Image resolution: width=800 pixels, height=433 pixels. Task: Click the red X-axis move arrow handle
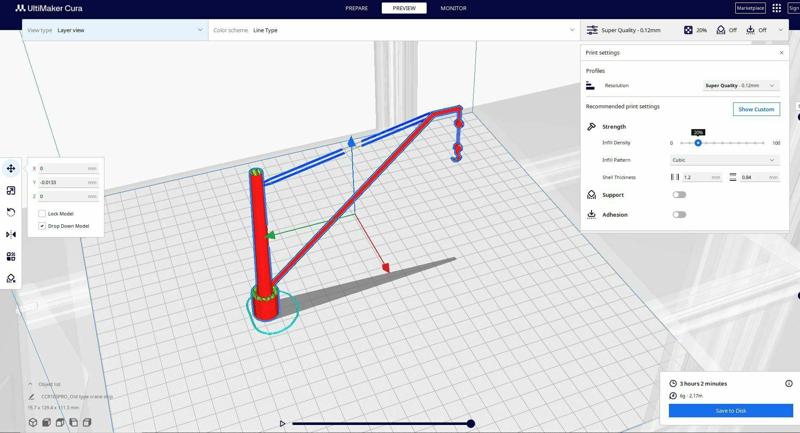point(386,267)
